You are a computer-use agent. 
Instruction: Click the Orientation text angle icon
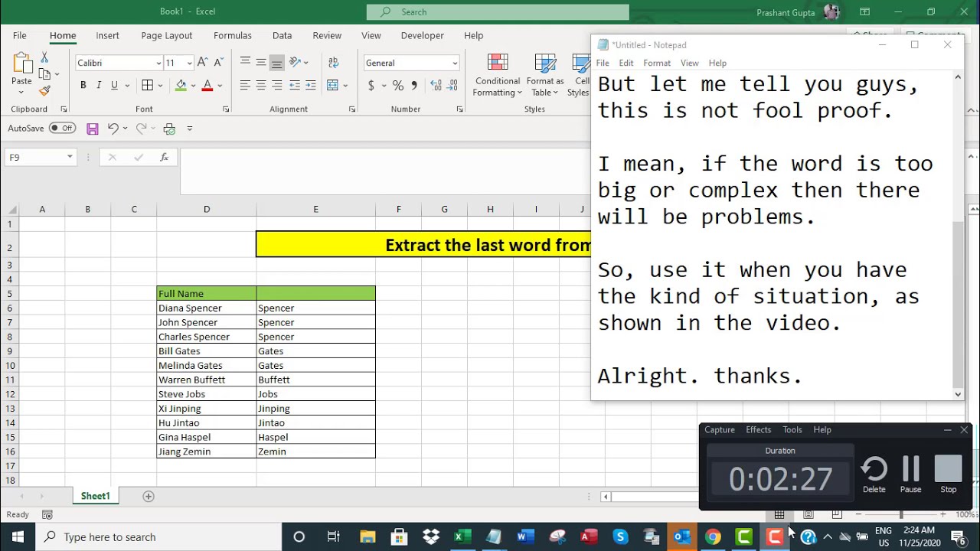[296, 63]
